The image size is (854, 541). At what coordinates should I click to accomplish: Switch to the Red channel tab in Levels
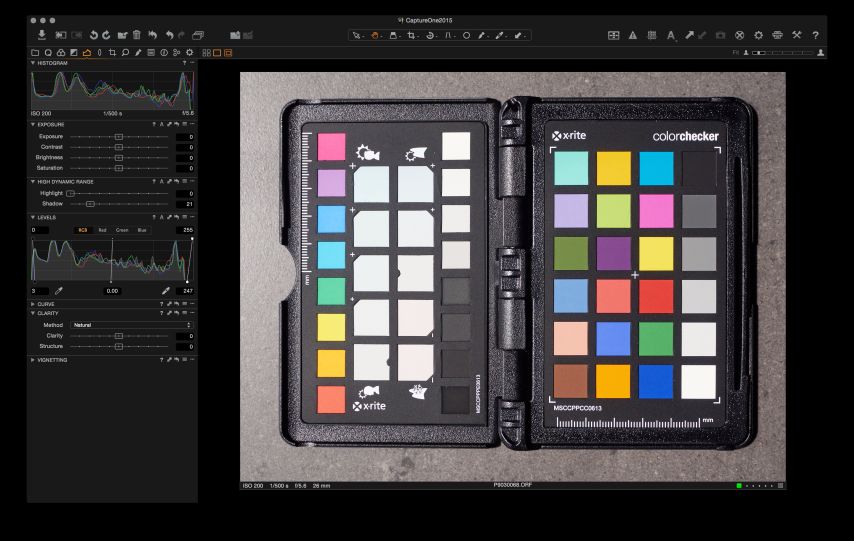[102, 230]
